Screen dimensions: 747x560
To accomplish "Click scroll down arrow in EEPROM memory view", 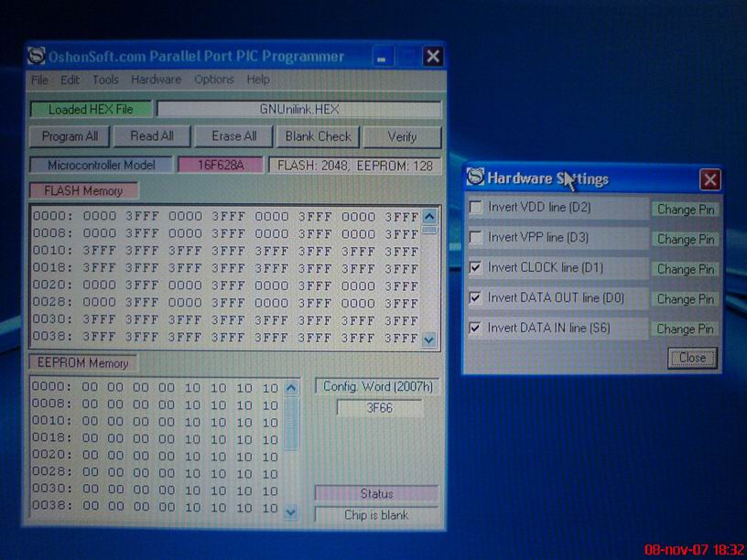I will click(x=290, y=512).
